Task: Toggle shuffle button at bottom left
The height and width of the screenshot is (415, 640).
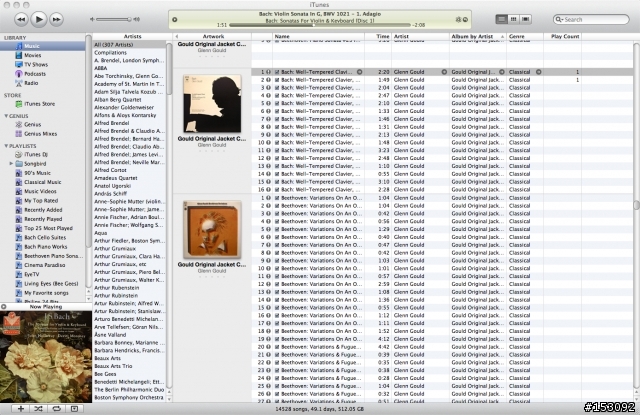Action: pyautogui.click(x=38, y=408)
